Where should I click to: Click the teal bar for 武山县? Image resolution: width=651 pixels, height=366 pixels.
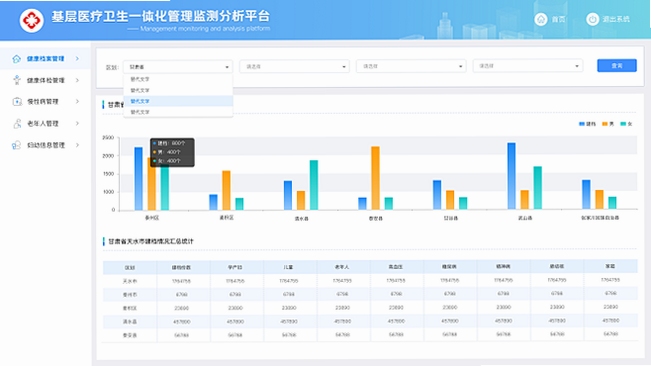click(538, 188)
